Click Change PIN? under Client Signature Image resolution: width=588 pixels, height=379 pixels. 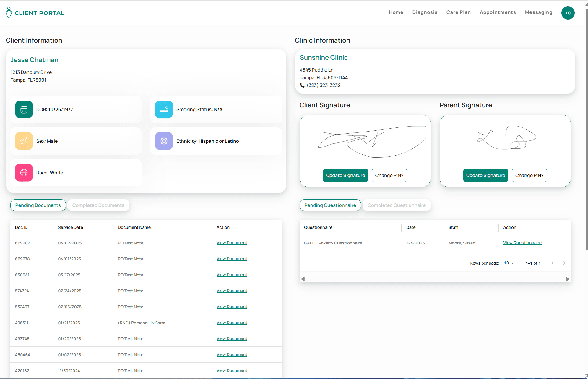pyautogui.click(x=389, y=175)
